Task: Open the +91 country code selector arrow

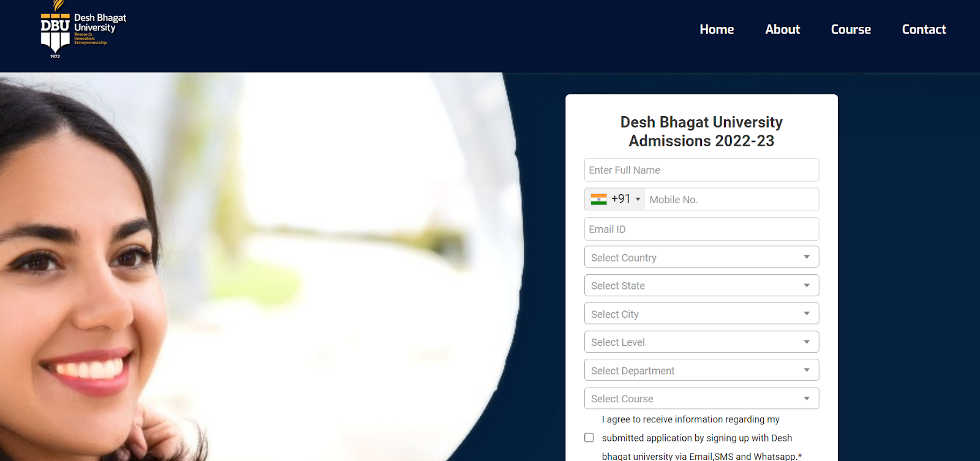Action: tap(638, 199)
